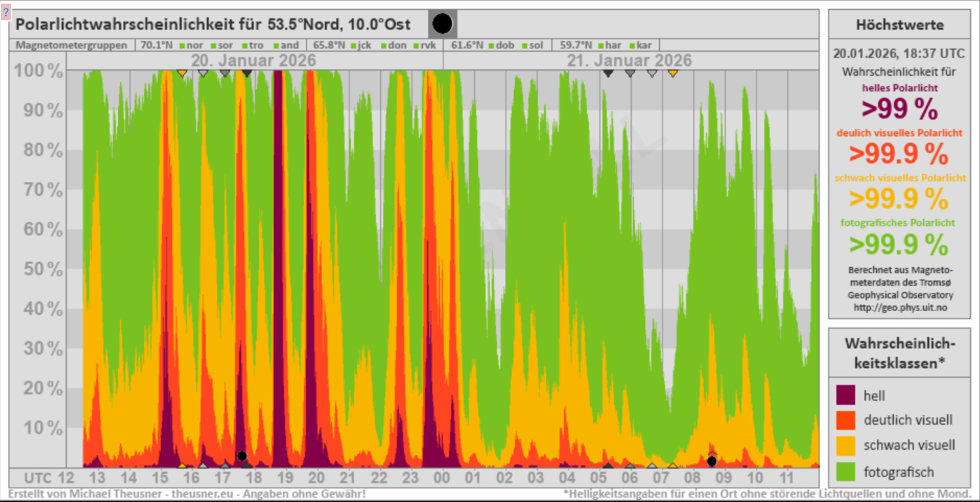Click the green status square beside 'kar'
Screen dimensions: 980x502
(631, 46)
